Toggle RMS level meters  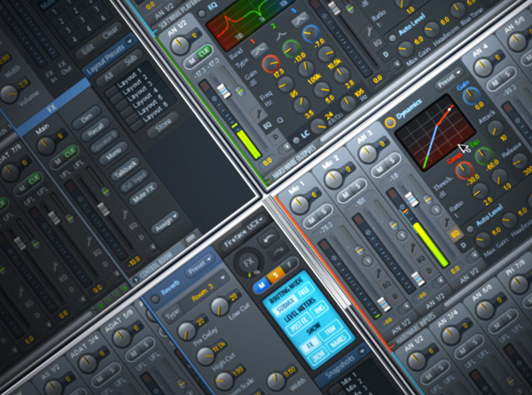[x=320, y=308]
